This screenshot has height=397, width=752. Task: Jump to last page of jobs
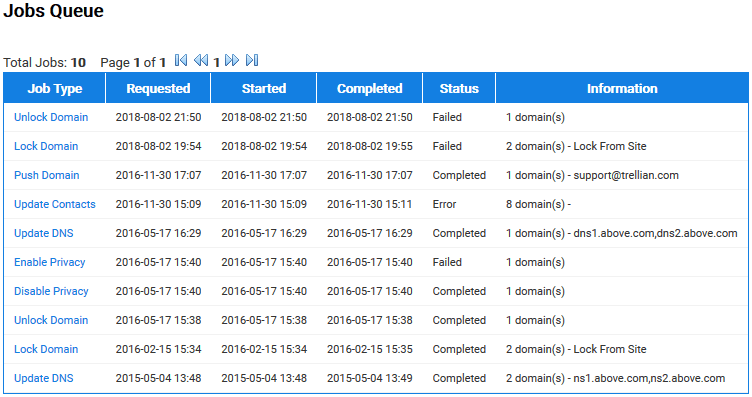pos(252,60)
